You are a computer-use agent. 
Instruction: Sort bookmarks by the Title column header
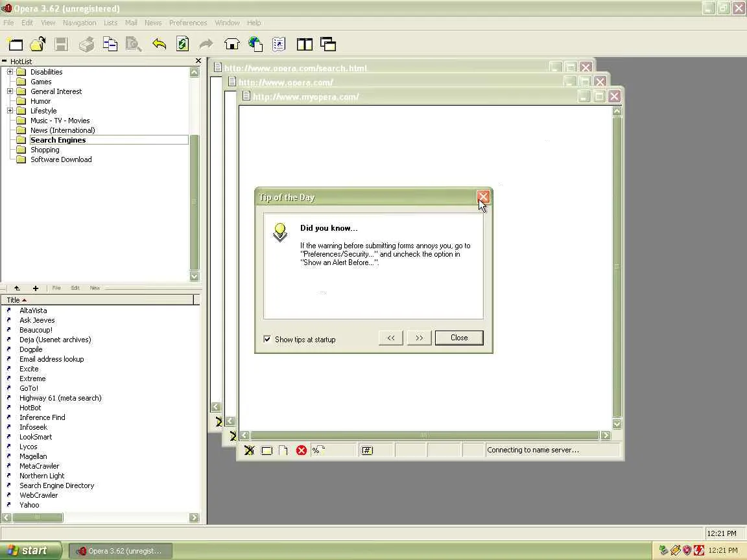tap(97, 300)
